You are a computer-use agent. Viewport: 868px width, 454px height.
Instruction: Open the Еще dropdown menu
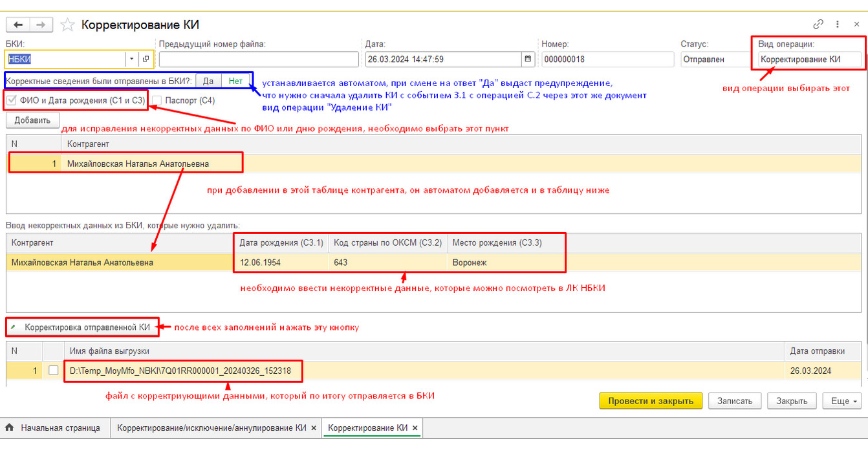pos(843,401)
